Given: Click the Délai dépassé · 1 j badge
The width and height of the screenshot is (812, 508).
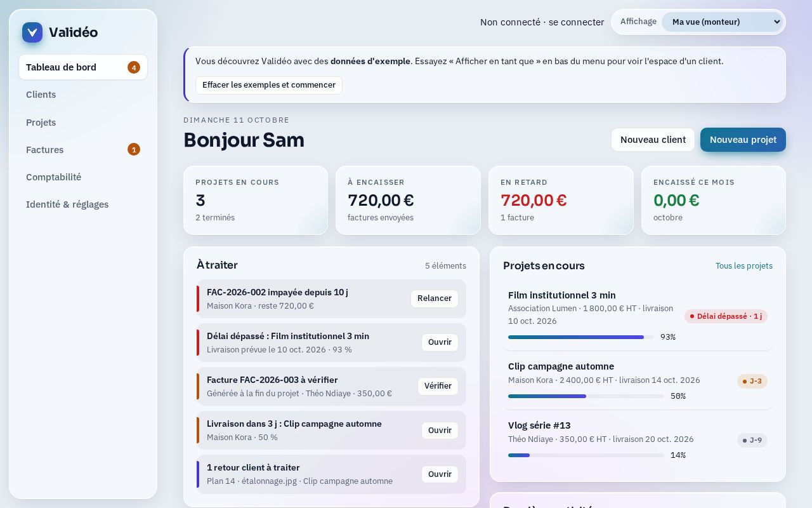Looking at the screenshot, I should pyautogui.click(x=726, y=316).
